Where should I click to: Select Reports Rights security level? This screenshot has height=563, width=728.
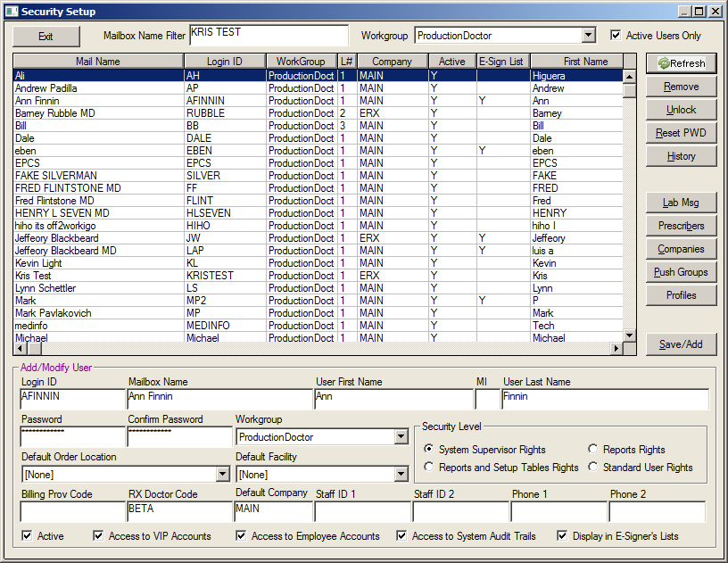(594, 450)
